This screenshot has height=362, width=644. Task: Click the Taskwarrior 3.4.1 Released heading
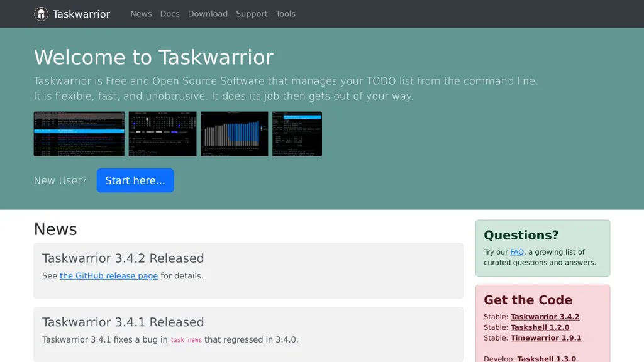123,322
